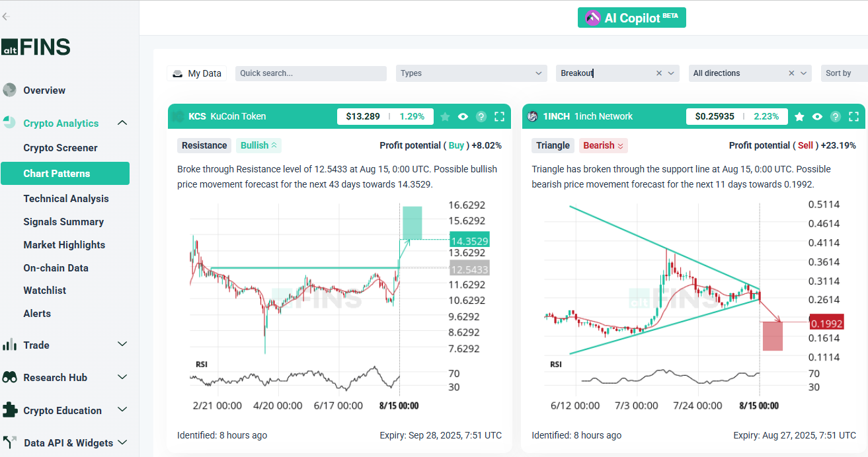Open Alerts page
This screenshot has width=868, height=457.
tap(37, 314)
